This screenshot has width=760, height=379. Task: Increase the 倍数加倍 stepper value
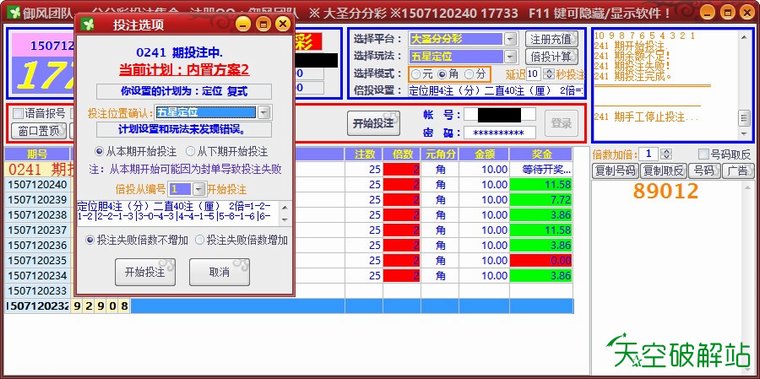[x=666, y=152]
